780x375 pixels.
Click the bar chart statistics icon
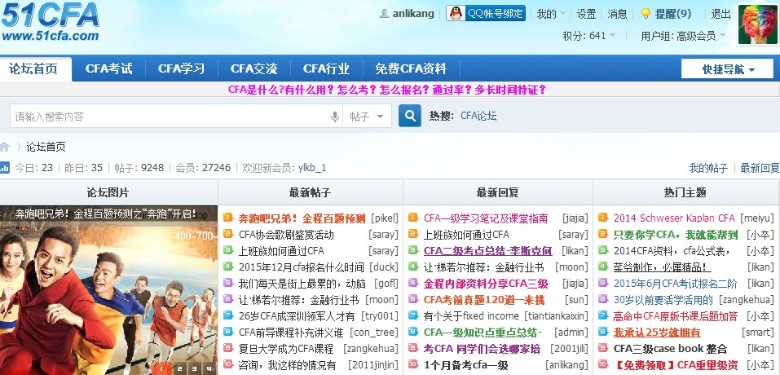tap(5, 168)
